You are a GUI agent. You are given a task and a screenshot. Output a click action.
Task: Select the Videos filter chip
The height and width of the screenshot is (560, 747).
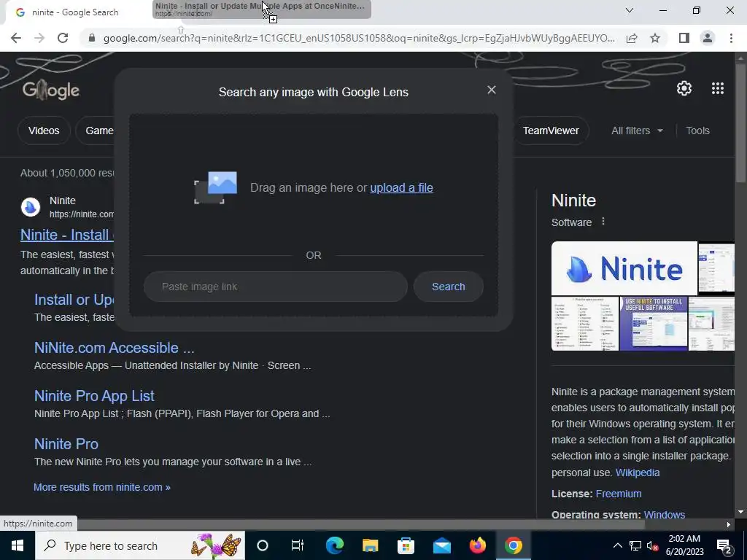(44, 131)
